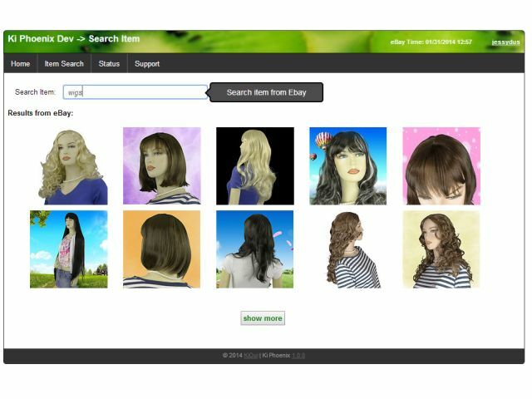Choose the dark wig back view with blue sky

tap(255, 249)
